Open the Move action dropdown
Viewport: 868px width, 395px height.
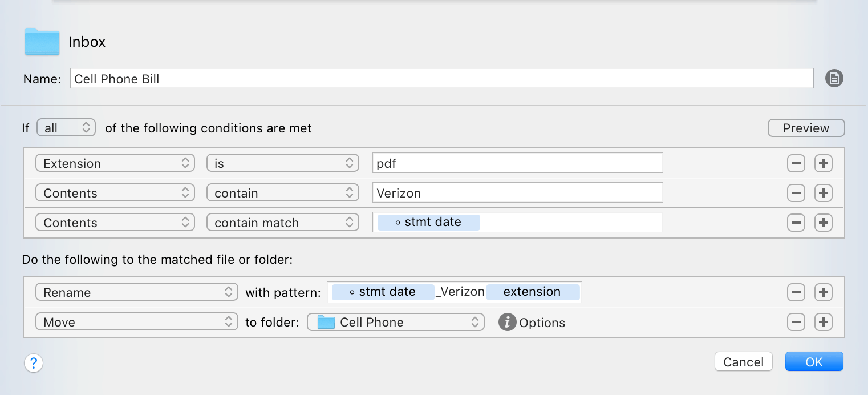coord(137,322)
